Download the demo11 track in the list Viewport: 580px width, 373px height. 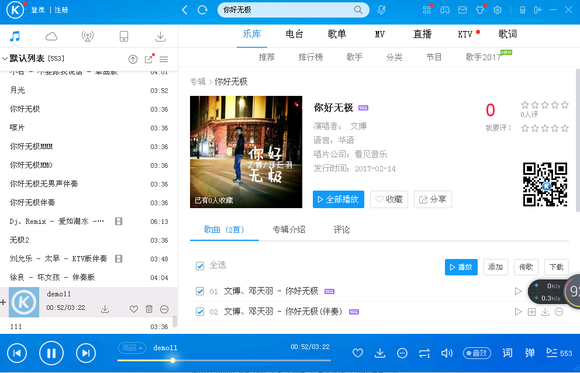pos(105,309)
